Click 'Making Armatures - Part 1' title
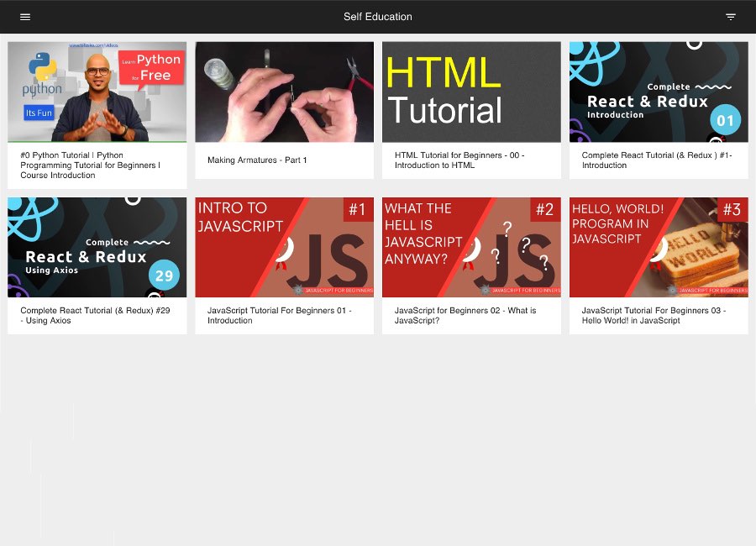 coord(257,160)
